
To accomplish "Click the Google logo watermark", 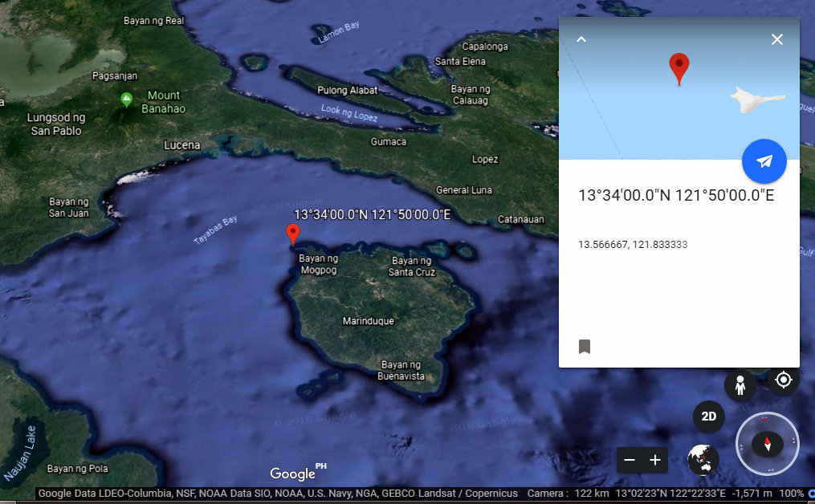I will pos(292,474).
